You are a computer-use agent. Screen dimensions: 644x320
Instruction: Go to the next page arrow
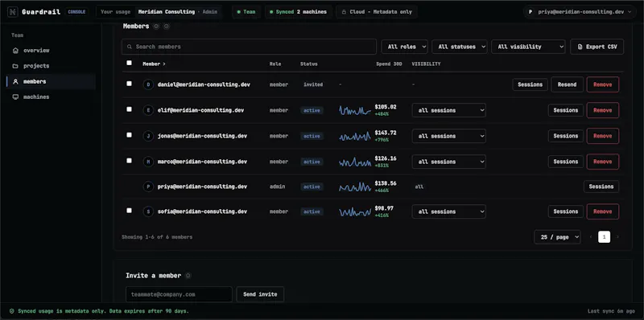click(617, 236)
